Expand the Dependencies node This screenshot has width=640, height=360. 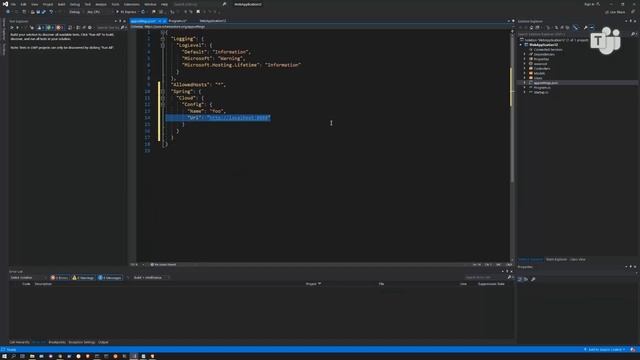coord(525,54)
